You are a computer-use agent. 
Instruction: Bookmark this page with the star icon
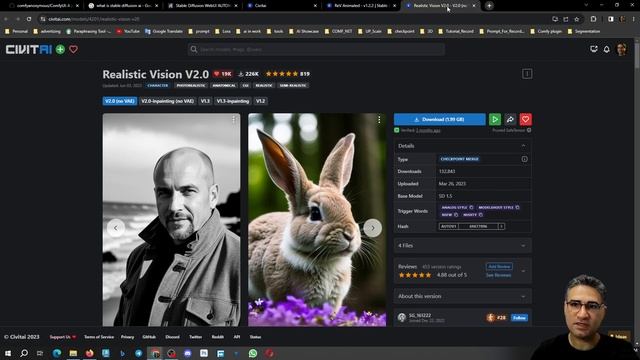click(577, 19)
